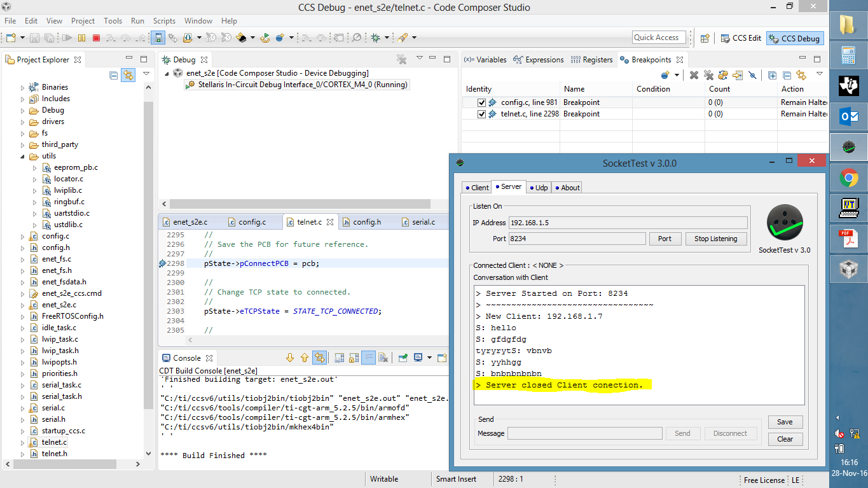Viewport: 868px width, 488px height.
Task: Click Save in the SocketTest window
Action: 785,422
